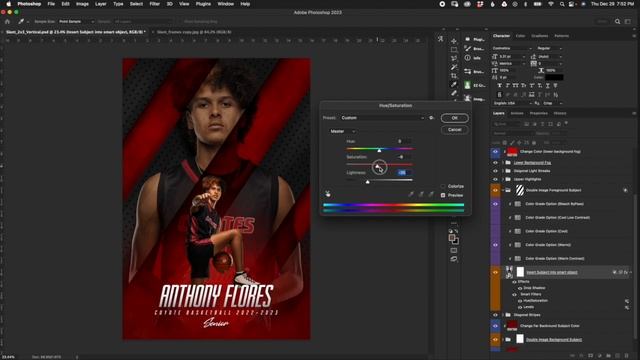
Task: Open the font style Regular dropdown
Action: (549, 48)
